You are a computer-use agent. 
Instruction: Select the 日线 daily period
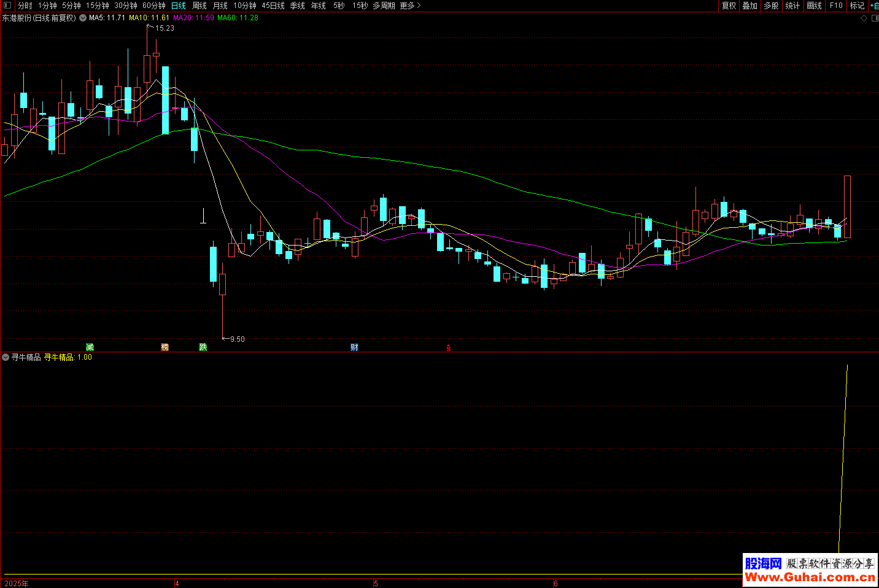(179, 6)
